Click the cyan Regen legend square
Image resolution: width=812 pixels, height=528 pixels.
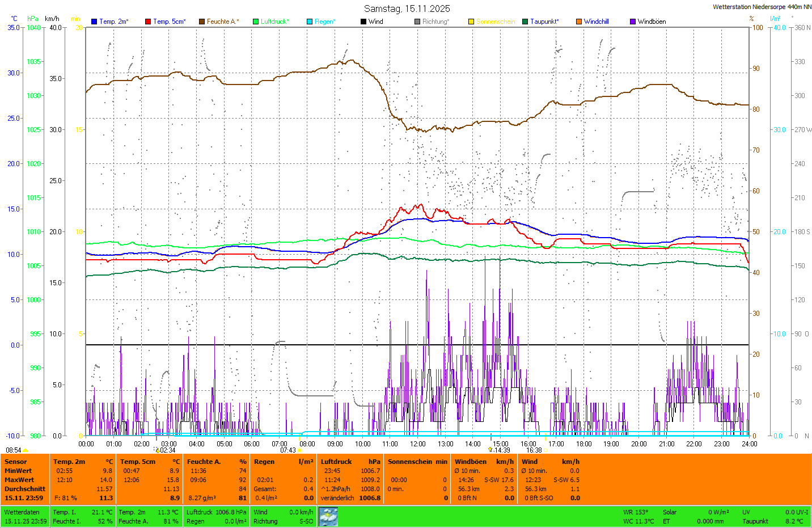point(310,22)
